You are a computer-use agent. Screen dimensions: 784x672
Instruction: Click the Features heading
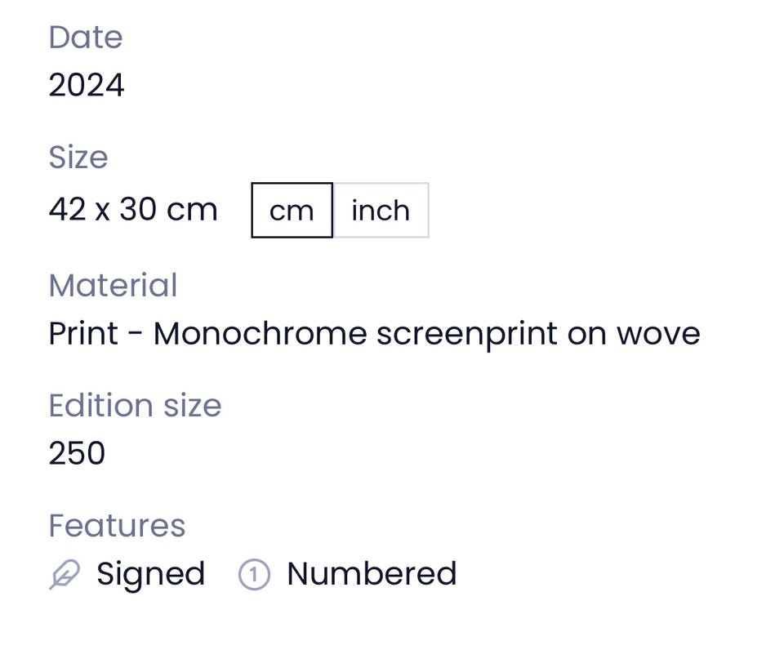[x=117, y=526]
